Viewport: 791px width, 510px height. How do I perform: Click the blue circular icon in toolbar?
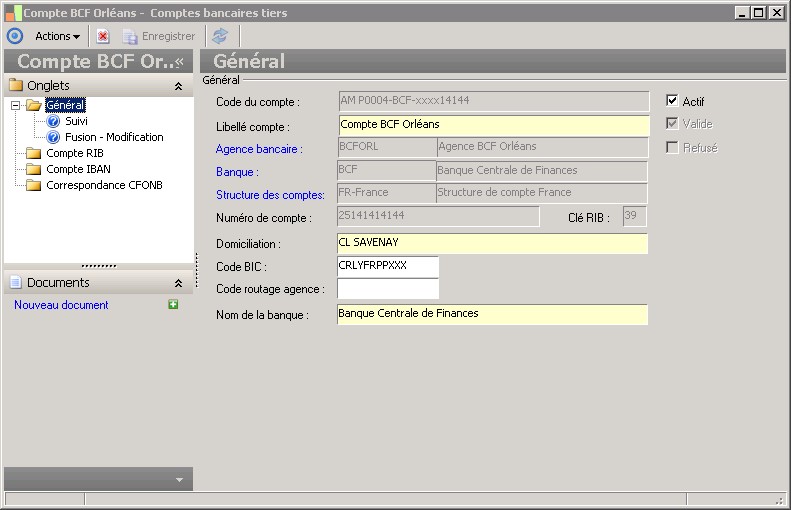coord(15,36)
